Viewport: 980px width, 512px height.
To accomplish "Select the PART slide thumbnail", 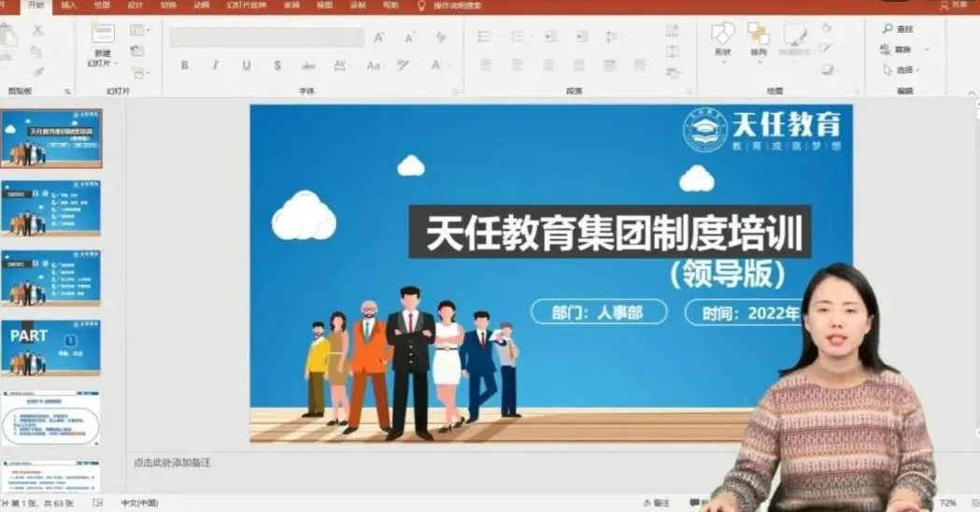I will [51, 348].
